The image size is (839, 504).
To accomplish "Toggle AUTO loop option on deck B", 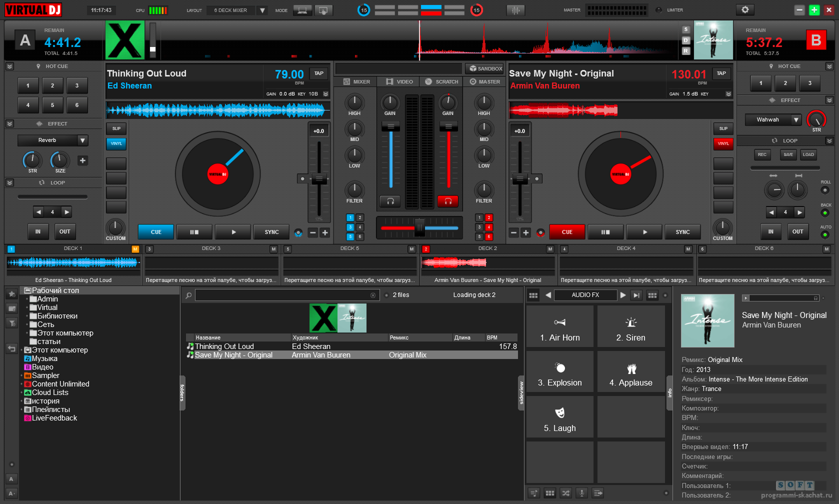I will 825,234.
